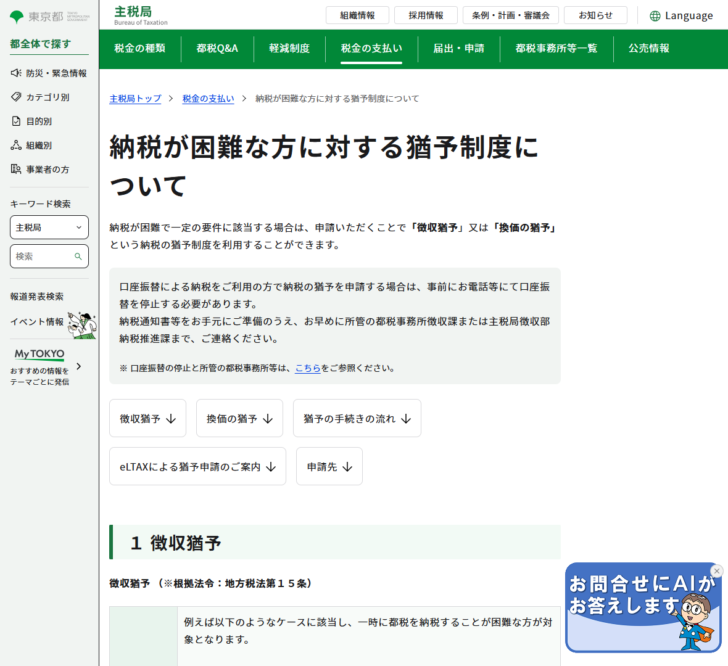Click down arrow on eLTAX申請のご案内 button

(271, 467)
